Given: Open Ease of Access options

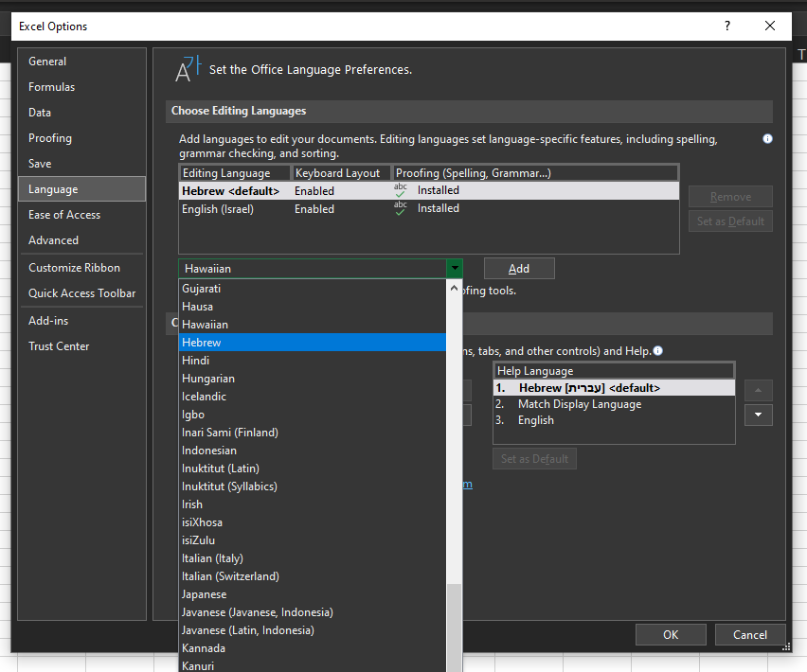Looking at the screenshot, I should click(x=81, y=215).
